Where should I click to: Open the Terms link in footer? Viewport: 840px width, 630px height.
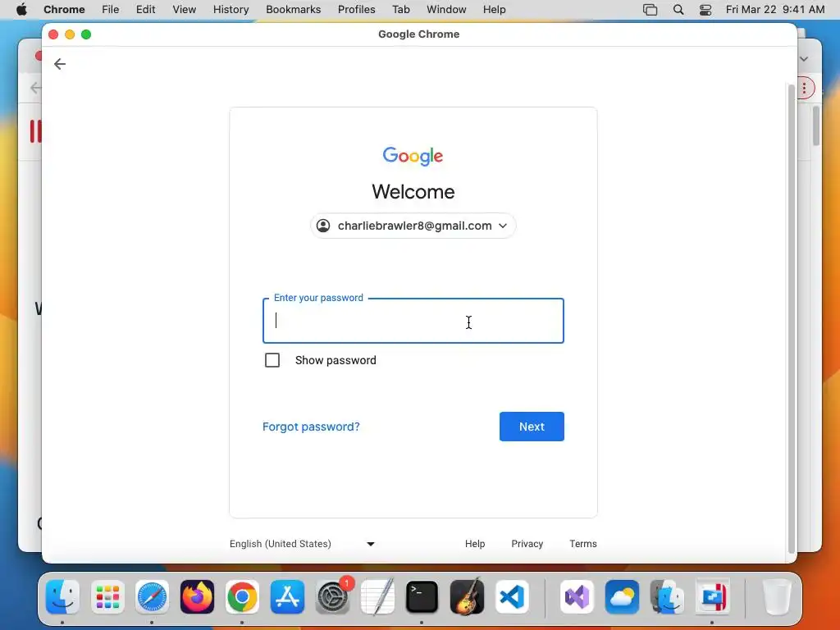coord(583,544)
